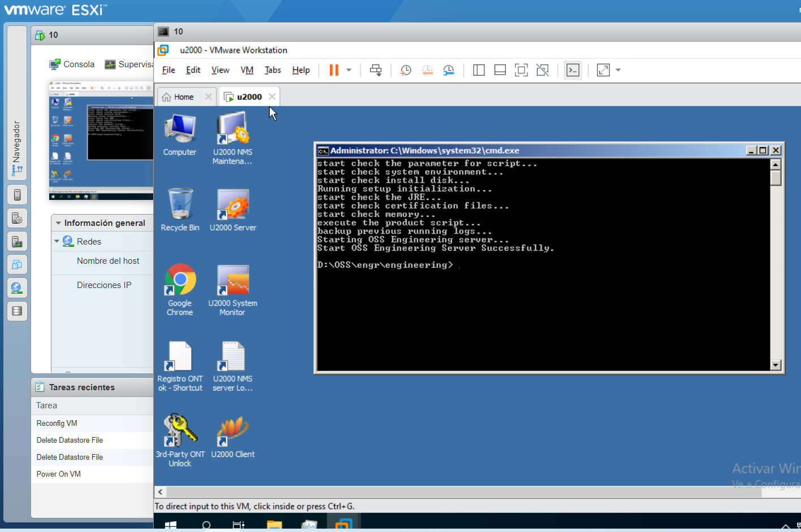Show or hide the library sidebar
This screenshot has height=532, width=801.
pyautogui.click(x=478, y=69)
